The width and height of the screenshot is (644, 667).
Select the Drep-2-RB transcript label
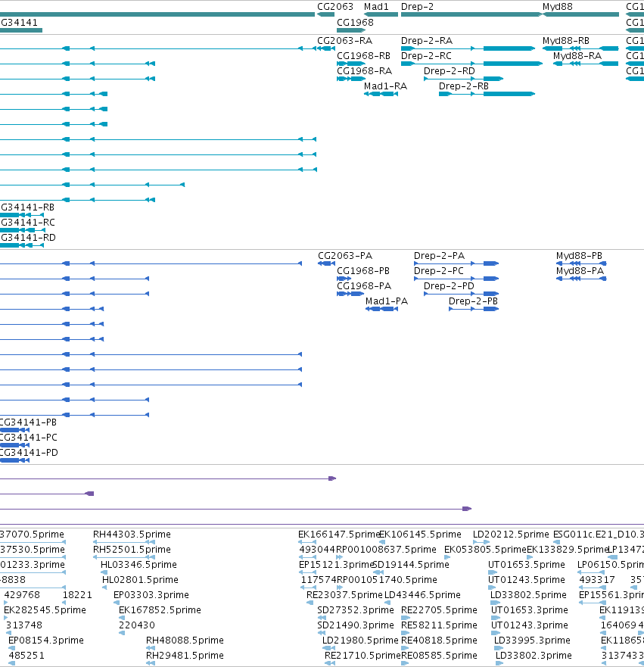pos(464,86)
